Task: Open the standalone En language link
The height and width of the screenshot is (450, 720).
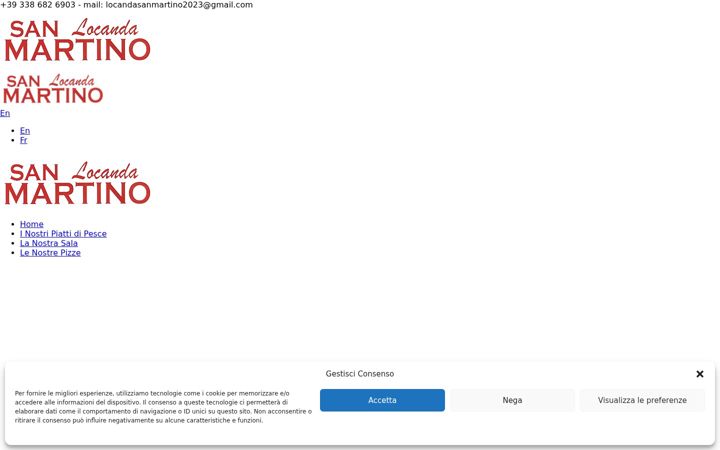Action: [5, 113]
